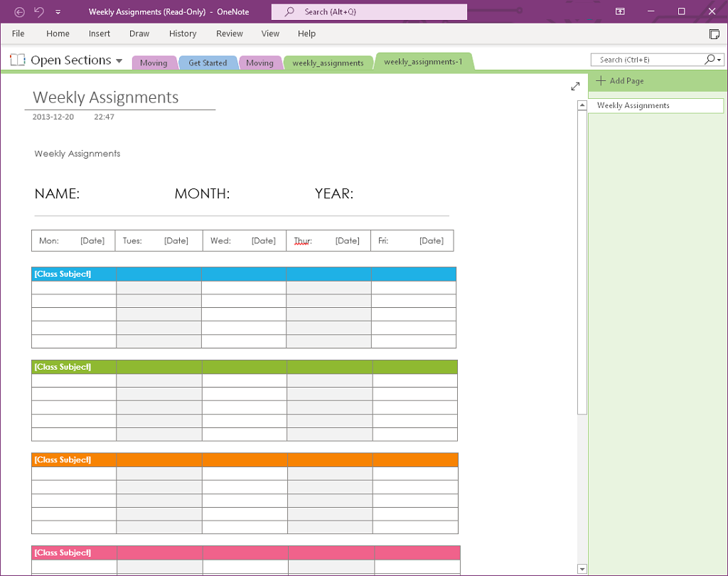Screen dimensions: 728x576
Task: Switch to the weekly_assignments-1 section tab
Action: pyautogui.click(x=424, y=61)
